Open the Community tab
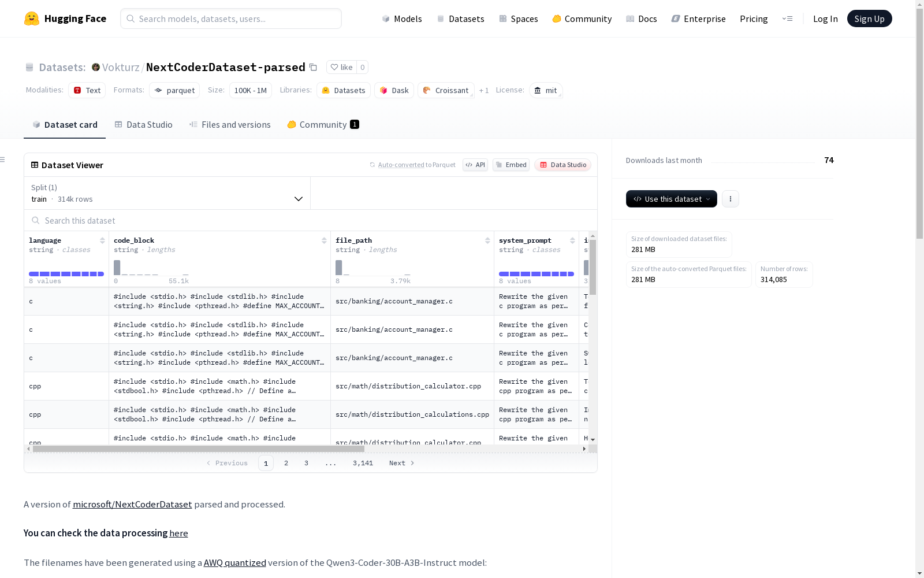 point(323,124)
